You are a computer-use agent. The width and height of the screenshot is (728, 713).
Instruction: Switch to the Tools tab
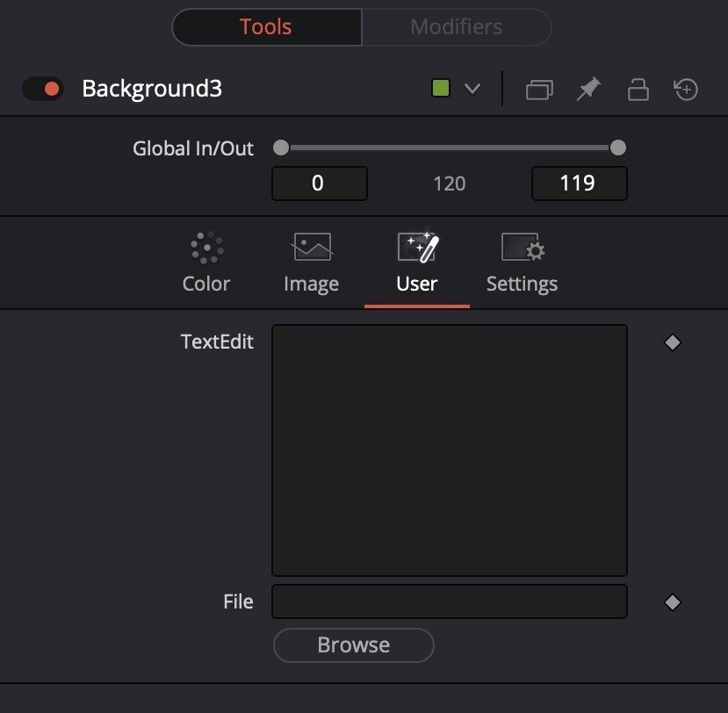(266, 27)
